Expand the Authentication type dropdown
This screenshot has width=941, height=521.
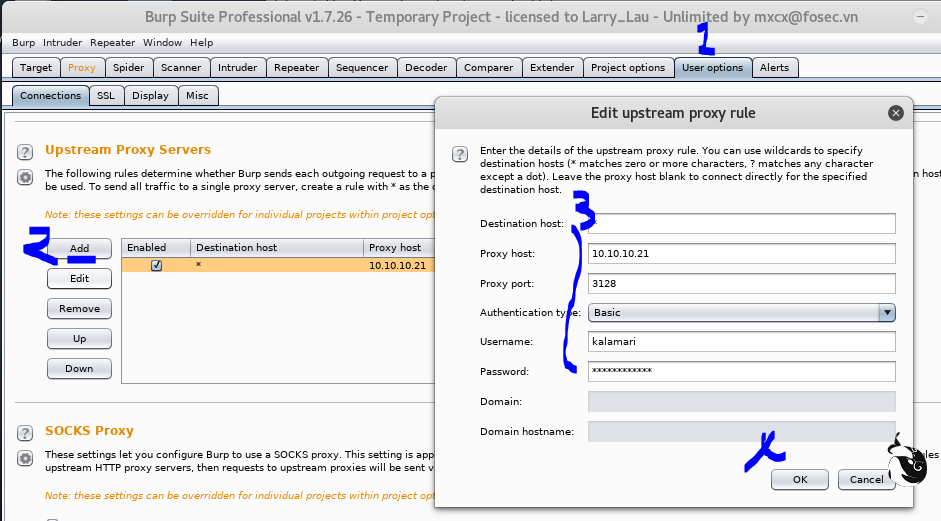click(x=885, y=313)
